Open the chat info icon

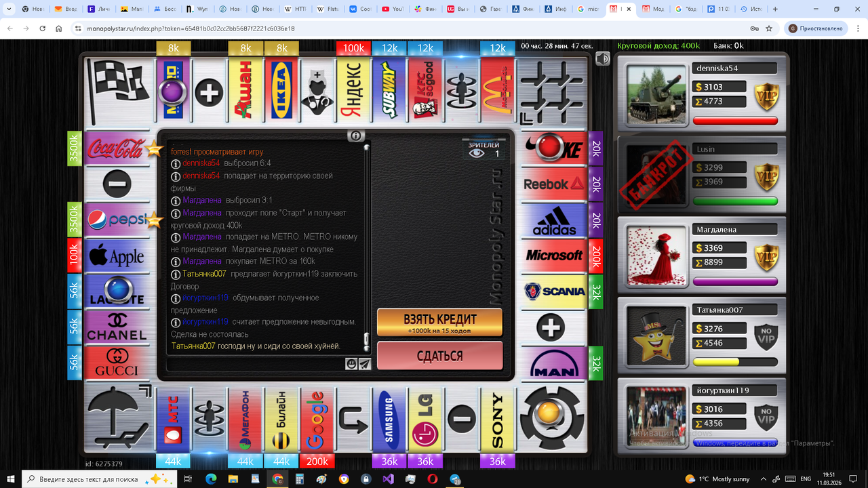(356, 136)
